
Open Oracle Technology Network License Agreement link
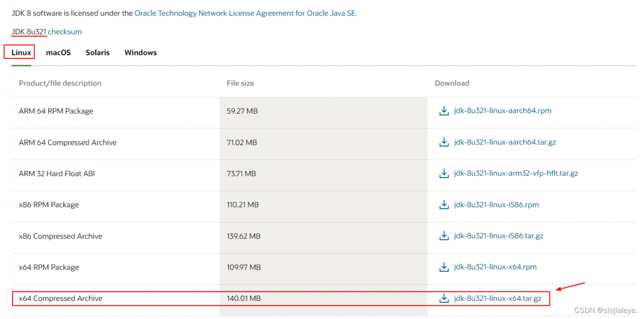[246, 13]
